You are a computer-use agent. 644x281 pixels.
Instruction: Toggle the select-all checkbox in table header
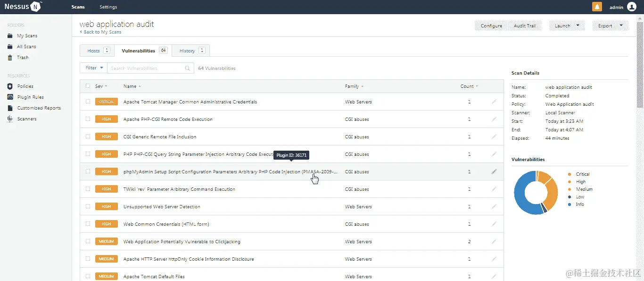pos(88,86)
